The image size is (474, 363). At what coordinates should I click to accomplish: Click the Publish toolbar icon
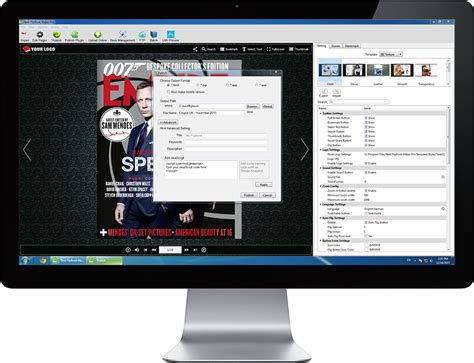coord(57,36)
